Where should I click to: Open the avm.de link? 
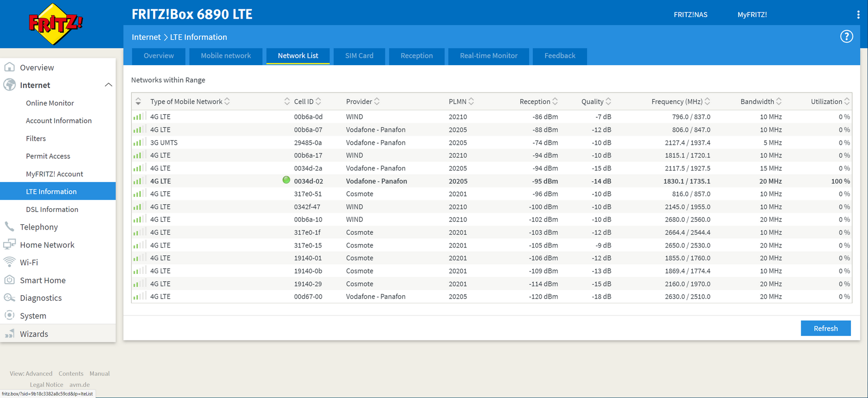80,385
